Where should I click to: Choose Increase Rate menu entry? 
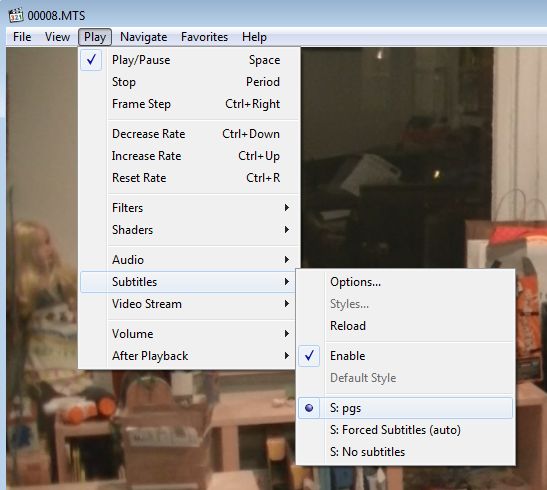pos(189,156)
